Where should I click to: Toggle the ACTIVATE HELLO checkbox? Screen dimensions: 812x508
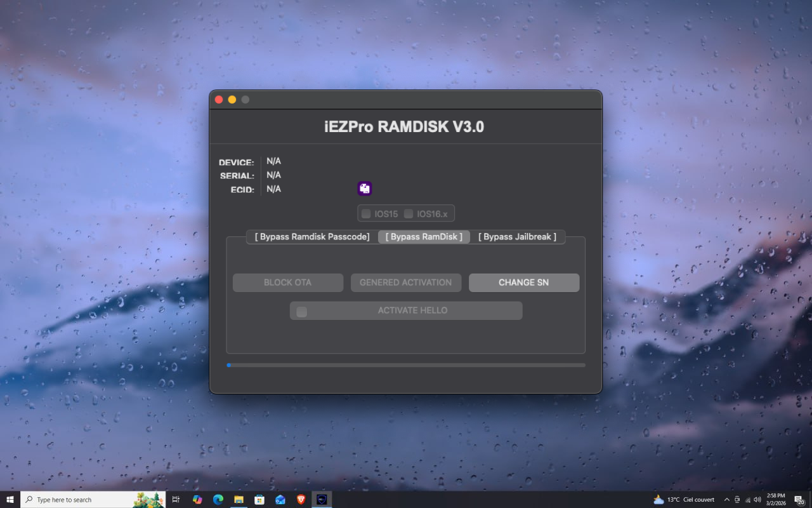point(301,311)
